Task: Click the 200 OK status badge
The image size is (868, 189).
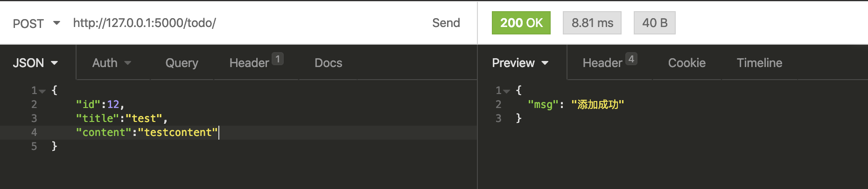Action: (x=521, y=23)
